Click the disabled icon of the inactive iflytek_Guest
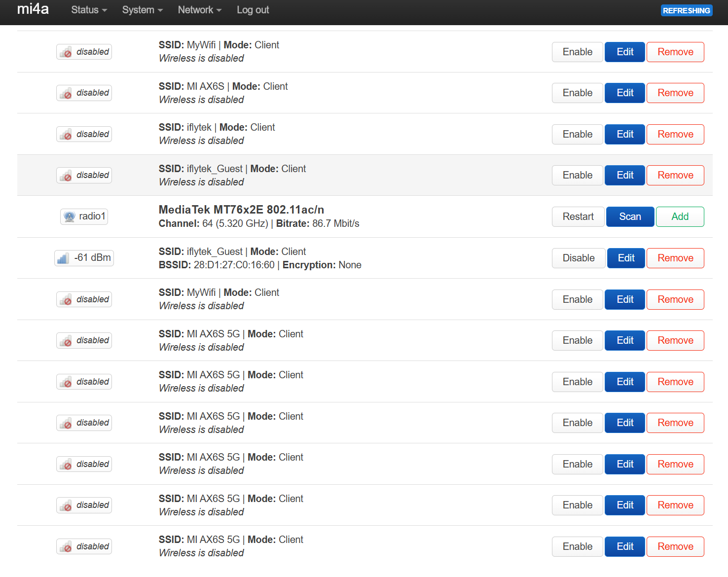Viewport: 728px width, 577px height. (x=66, y=176)
